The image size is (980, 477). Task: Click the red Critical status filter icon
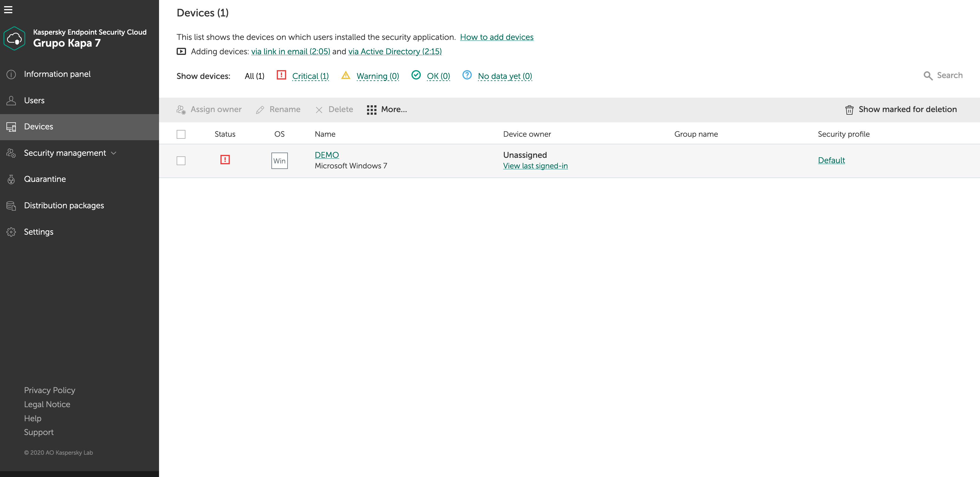[281, 75]
